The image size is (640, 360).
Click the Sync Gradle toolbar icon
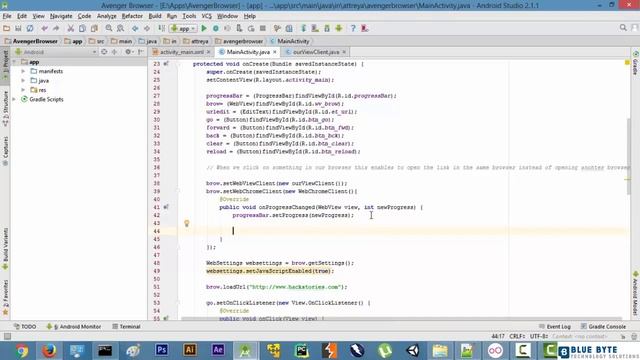[304, 29]
